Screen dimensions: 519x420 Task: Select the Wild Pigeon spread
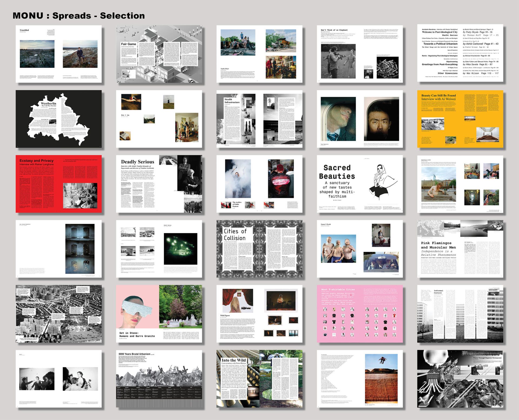[x=259, y=314]
